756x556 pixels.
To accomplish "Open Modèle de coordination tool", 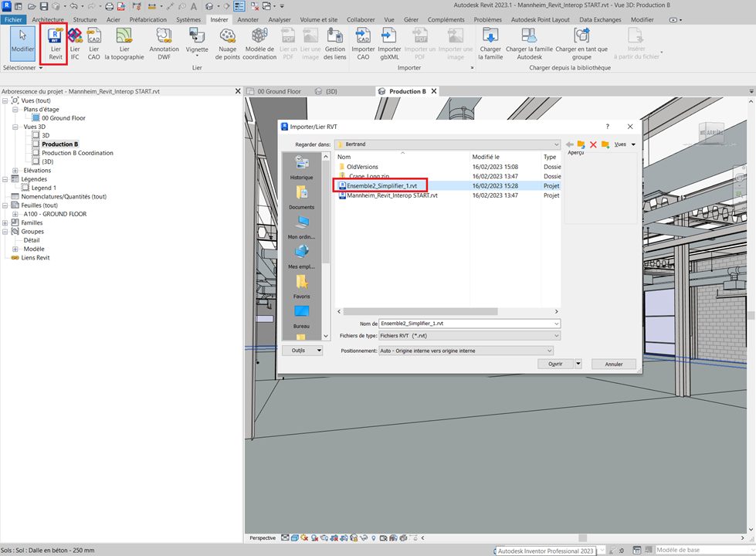I will point(259,44).
